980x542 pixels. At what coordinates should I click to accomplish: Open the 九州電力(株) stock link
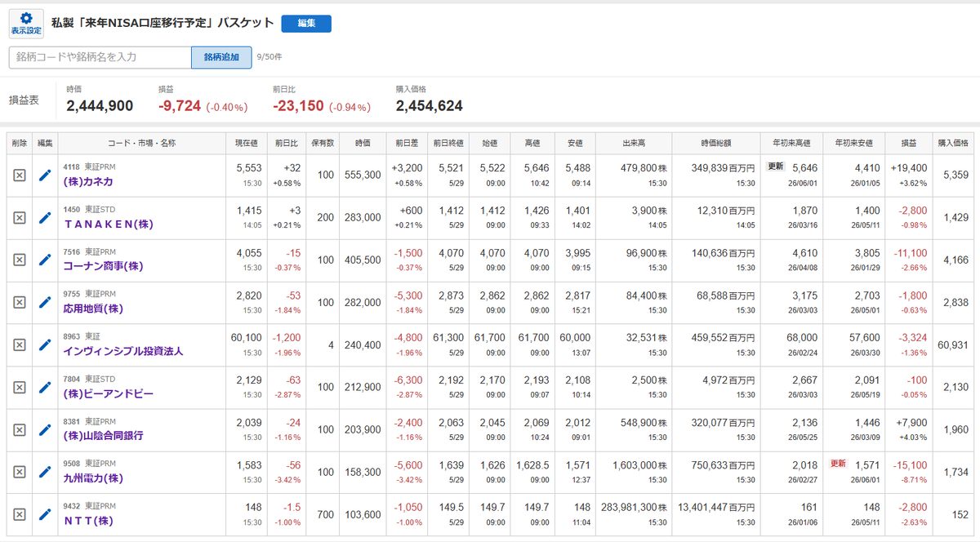coord(93,478)
